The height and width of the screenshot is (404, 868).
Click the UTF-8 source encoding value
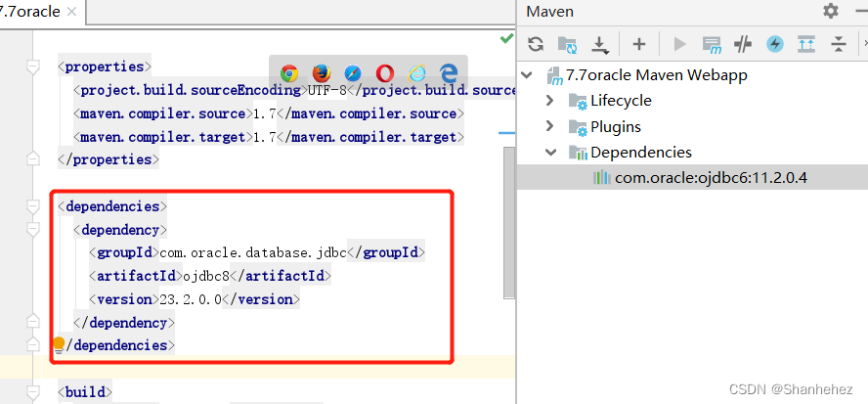(x=327, y=90)
